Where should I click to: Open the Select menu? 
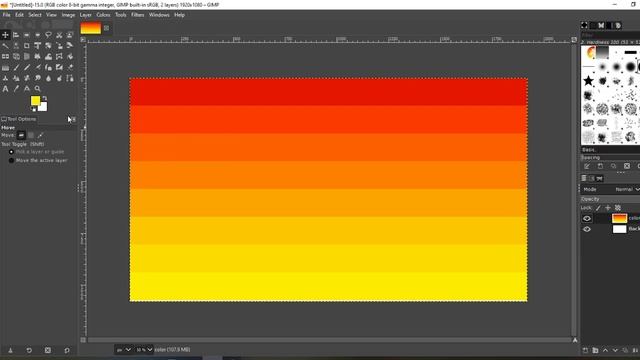[x=35, y=15]
